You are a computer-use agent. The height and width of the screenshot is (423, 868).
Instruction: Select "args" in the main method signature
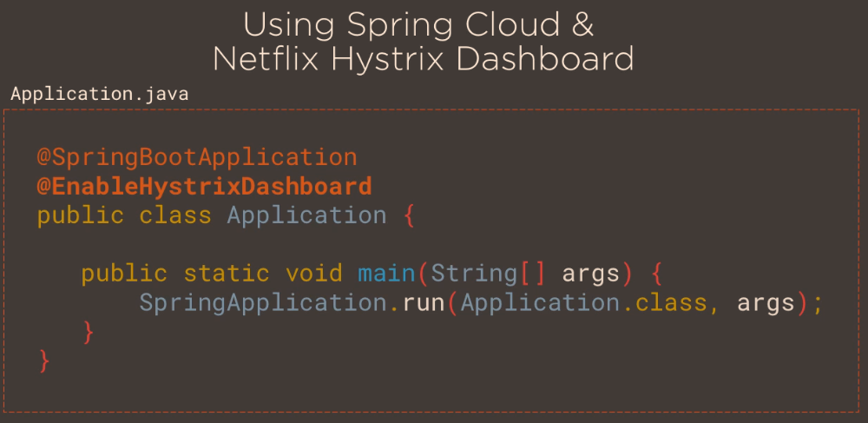(591, 274)
